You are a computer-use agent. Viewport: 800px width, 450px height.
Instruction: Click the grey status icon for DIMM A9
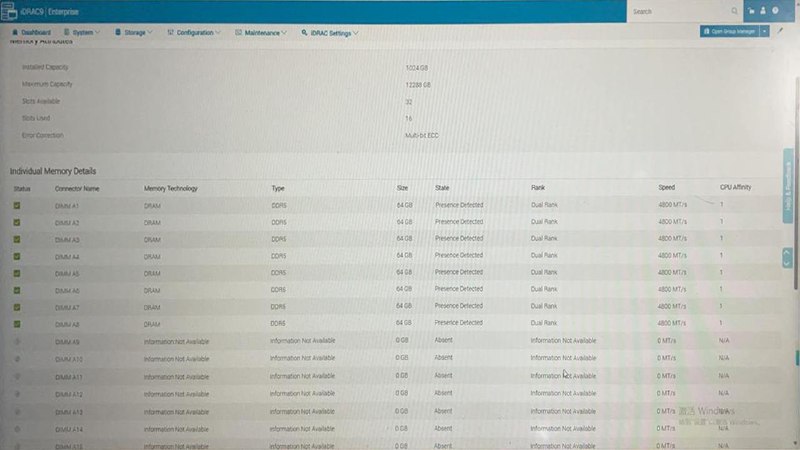[17, 342]
